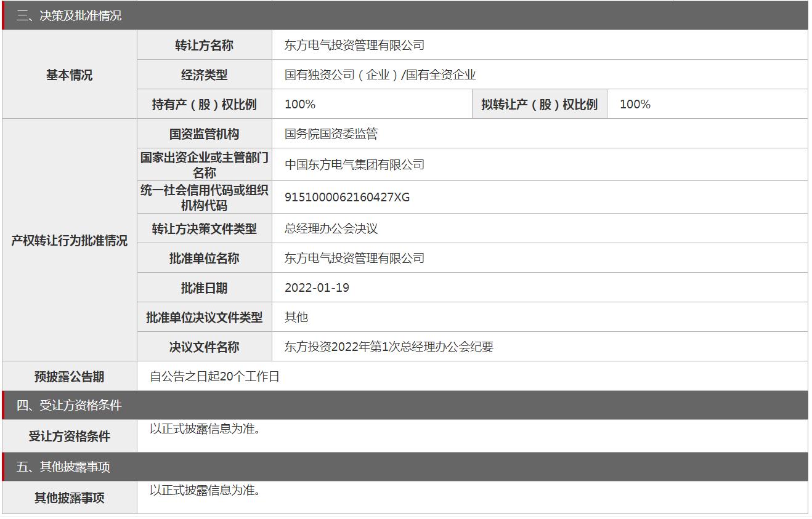Select the approval date 2022-01-19
812x519 pixels.
(317, 288)
